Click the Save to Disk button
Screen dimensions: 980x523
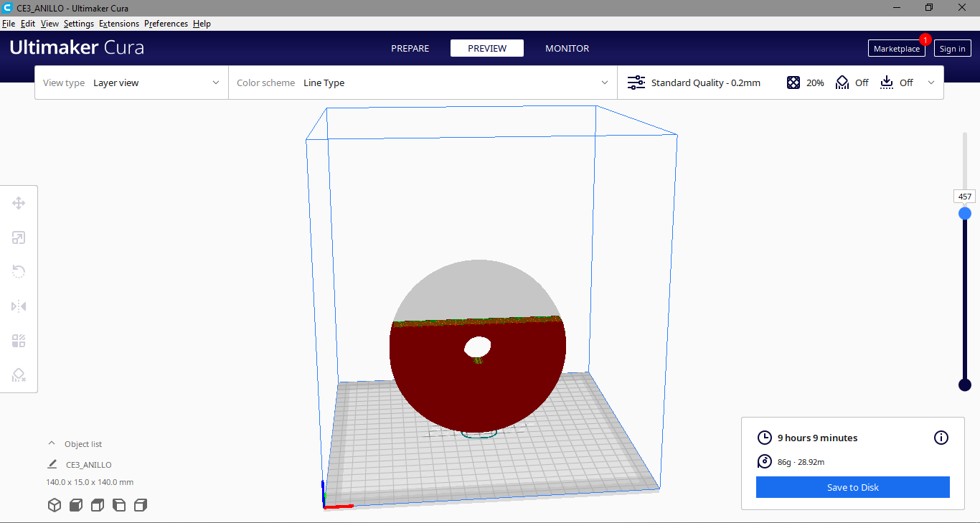pos(853,487)
